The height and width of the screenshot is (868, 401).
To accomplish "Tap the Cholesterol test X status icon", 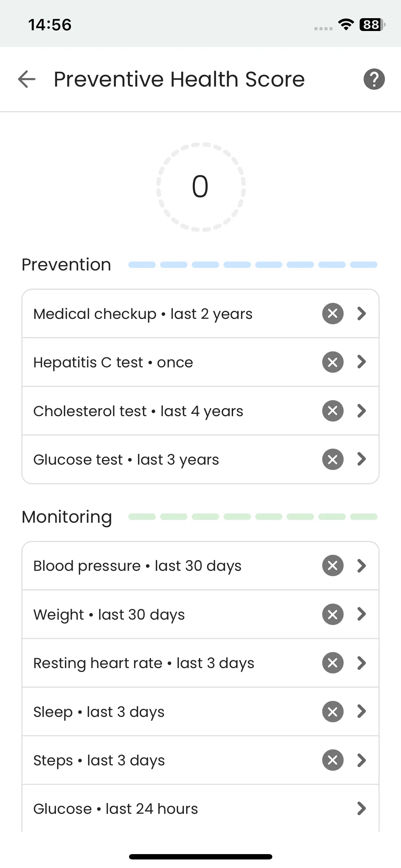I will 333,411.
